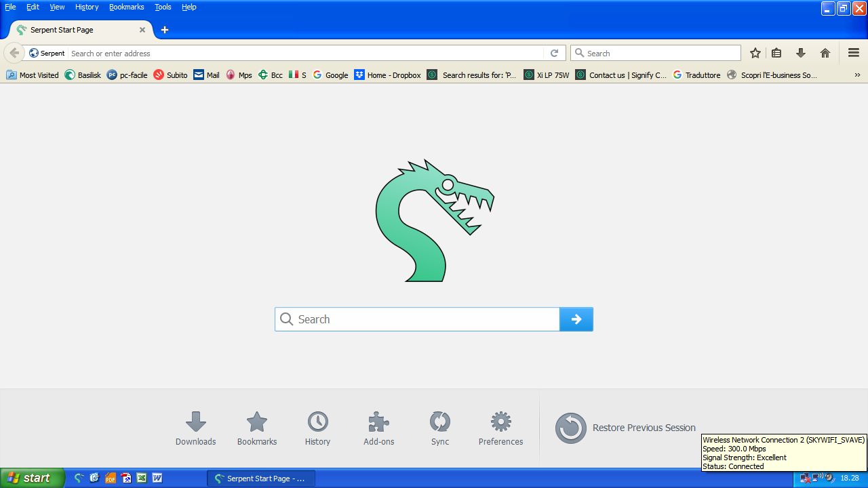Launch Outlook Express quick launch icon

pos(94,478)
